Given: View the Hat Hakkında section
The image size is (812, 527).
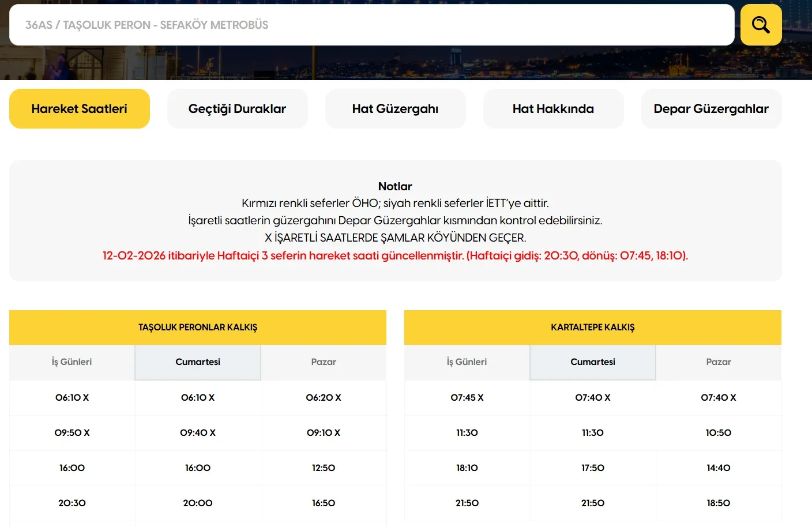Looking at the screenshot, I should pyautogui.click(x=553, y=108).
